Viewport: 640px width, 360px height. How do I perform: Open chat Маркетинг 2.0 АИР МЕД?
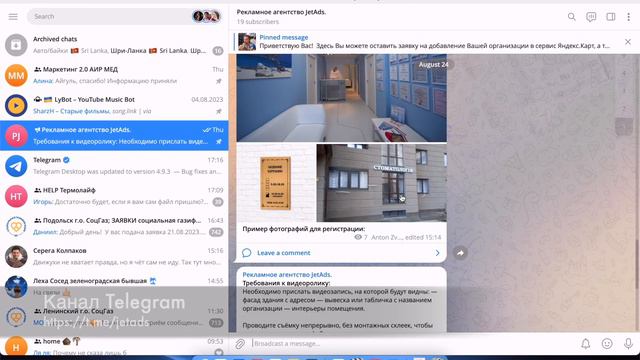[x=114, y=75]
